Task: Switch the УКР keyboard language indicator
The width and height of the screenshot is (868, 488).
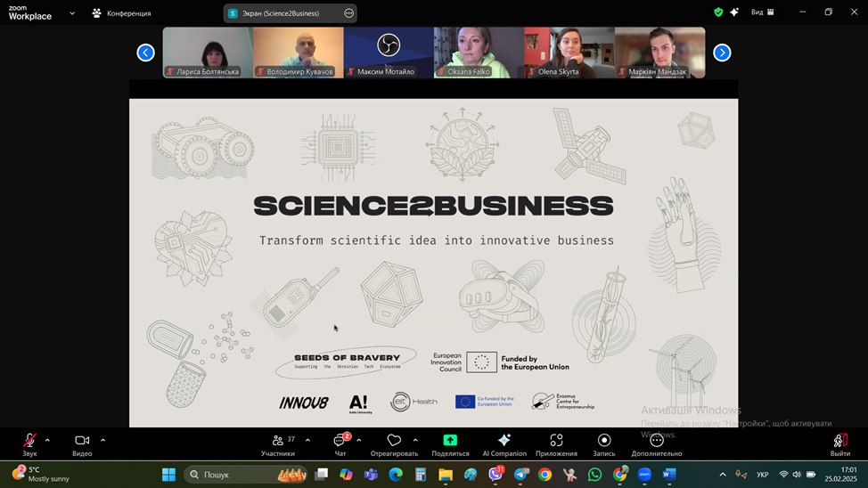Action: [x=762, y=475]
